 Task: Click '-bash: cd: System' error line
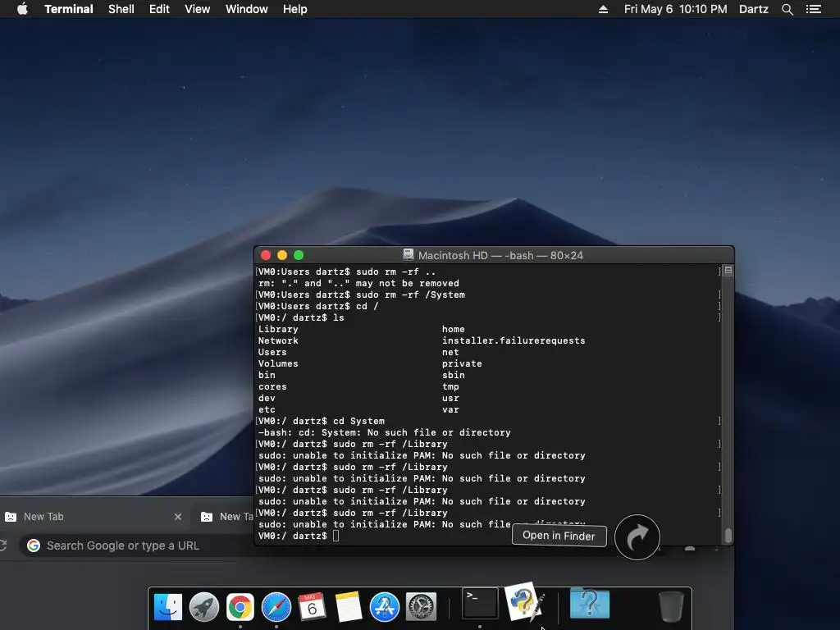point(384,432)
